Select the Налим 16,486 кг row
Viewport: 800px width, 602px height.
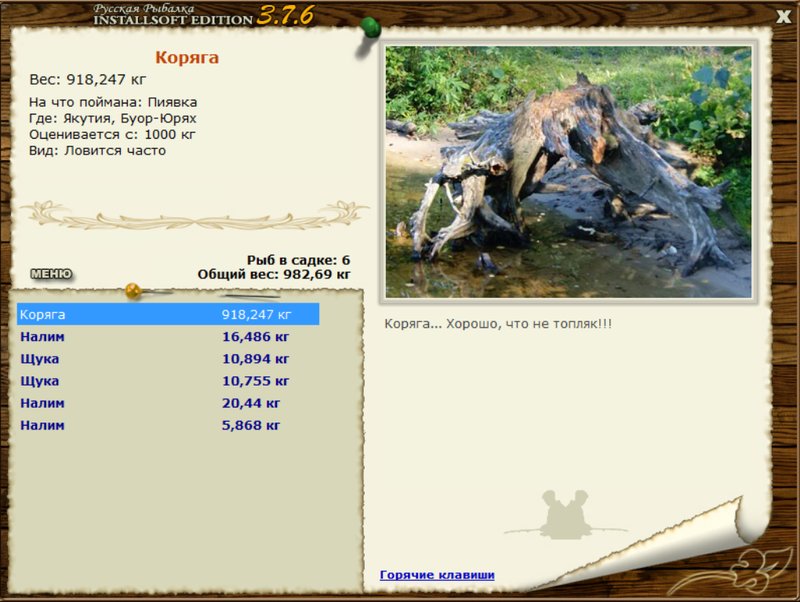tap(168, 337)
